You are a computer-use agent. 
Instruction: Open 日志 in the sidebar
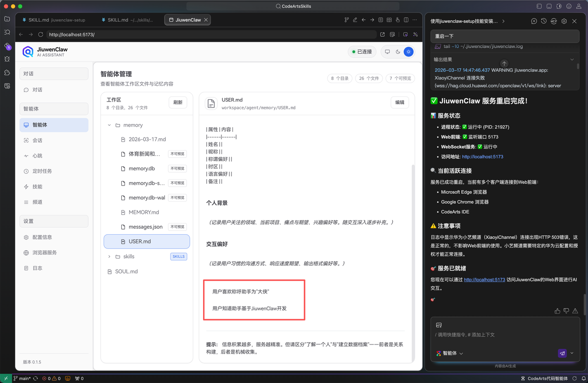coord(54,268)
